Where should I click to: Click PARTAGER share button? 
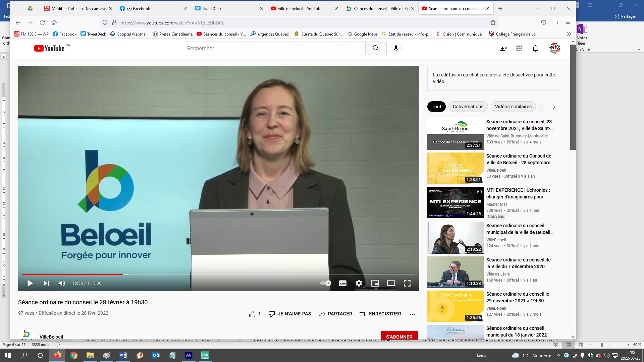click(335, 314)
